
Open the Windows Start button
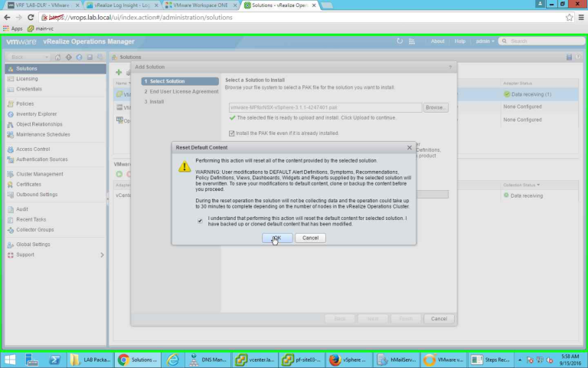(x=10, y=360)
